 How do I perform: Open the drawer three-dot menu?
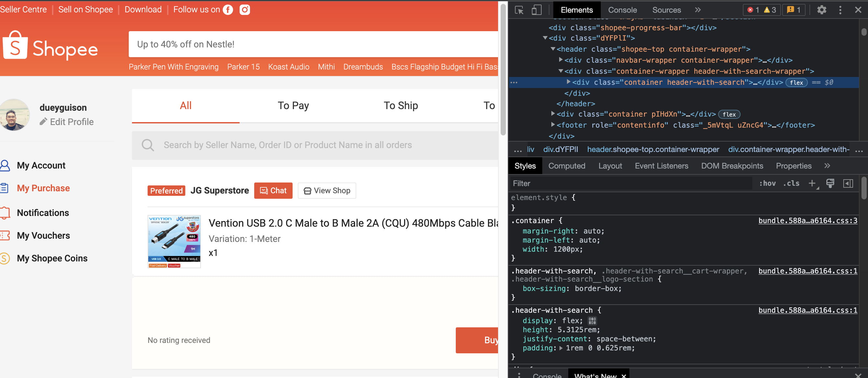(x=519, y=375)
